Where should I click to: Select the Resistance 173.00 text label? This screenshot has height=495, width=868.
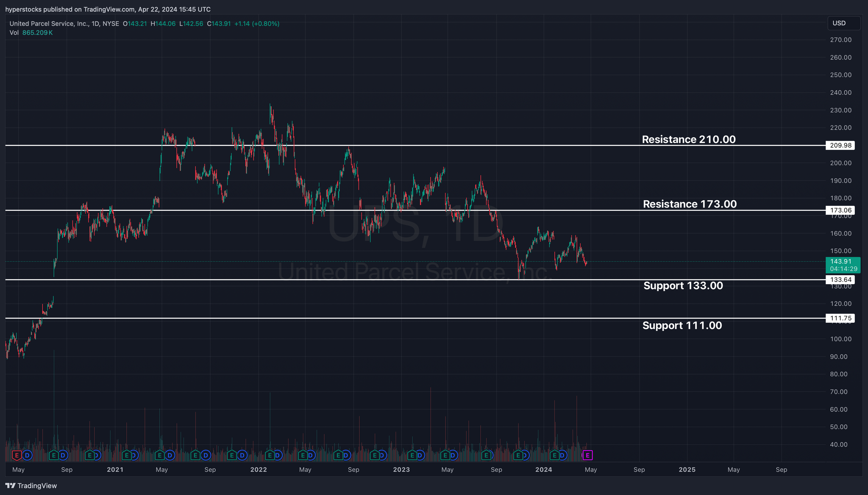point(690,204)
